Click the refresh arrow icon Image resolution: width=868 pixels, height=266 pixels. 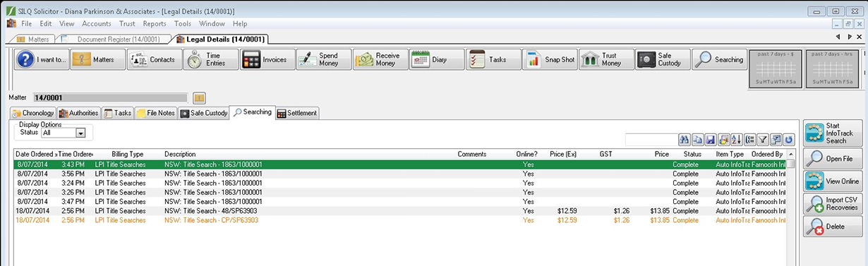point(789,140)
